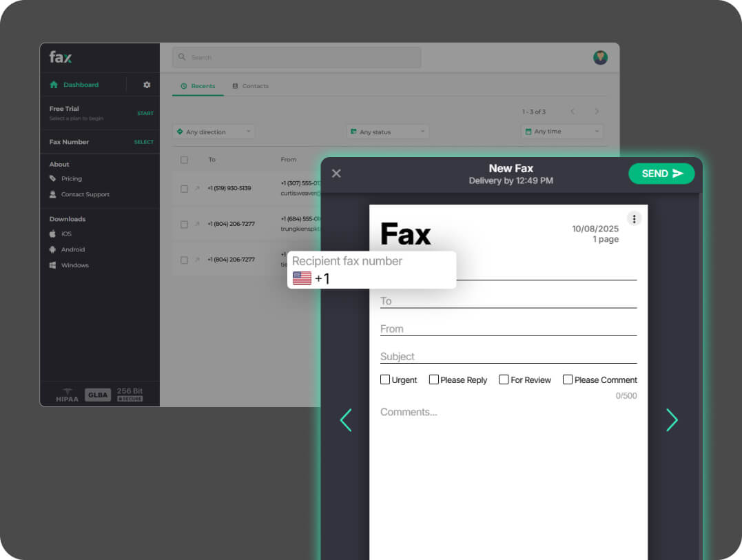742x560 pixels.
Task: Open the cover sheet kebab menu
Action: coord(634,218)
